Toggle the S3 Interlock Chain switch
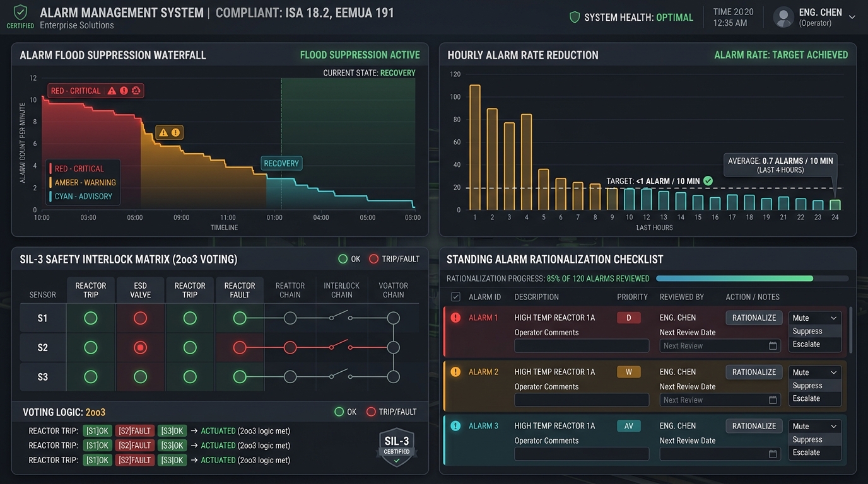The height and width of the screenshot is (484, 868). (341, 375)
